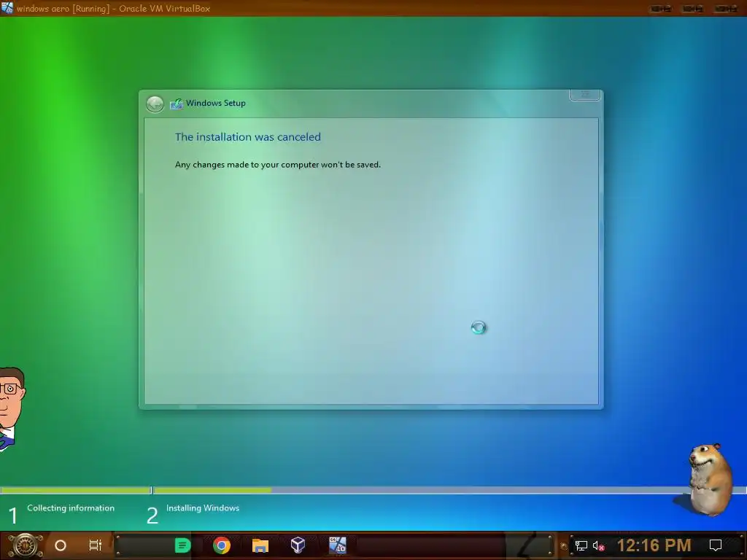The height and width of the screenshot is (560, 747).
Task: Click the Windows Setup back arrow button
Action: pyautogui.click(x=155, y=104)
